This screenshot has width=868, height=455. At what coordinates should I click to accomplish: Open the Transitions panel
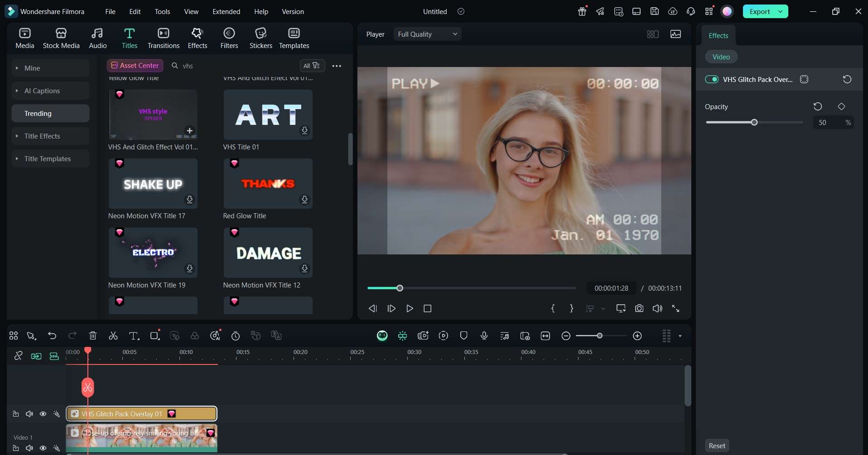click(164, 38)
